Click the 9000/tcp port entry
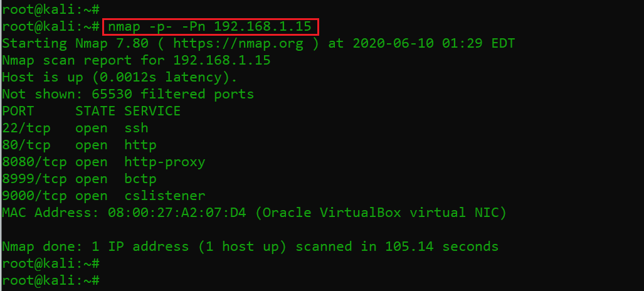The width and height of the screenshot is (644, 291). [34, 196]
